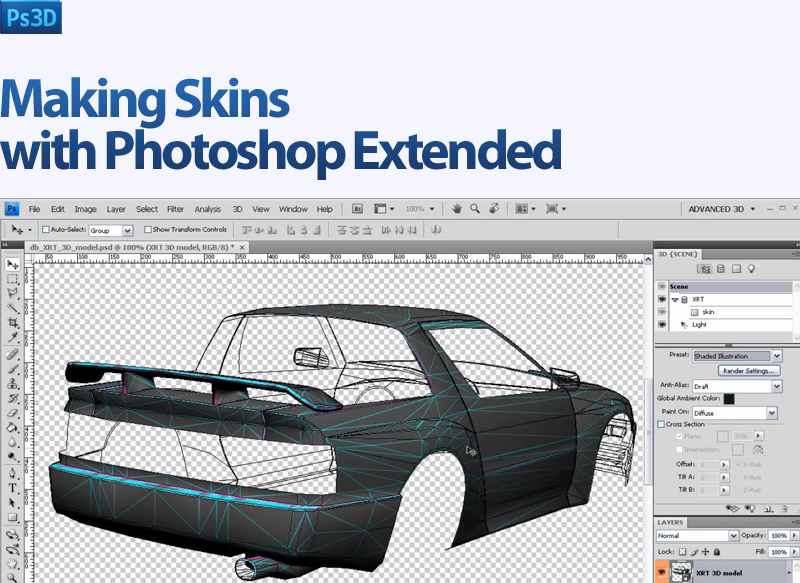Toggle visibility of XRT mesh

(662, 299)
